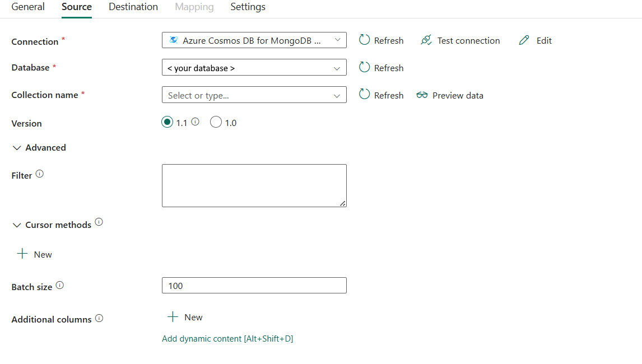642x364 pixels.
Task: Select Version 1.0 radio button
Action: click(216, 122)
